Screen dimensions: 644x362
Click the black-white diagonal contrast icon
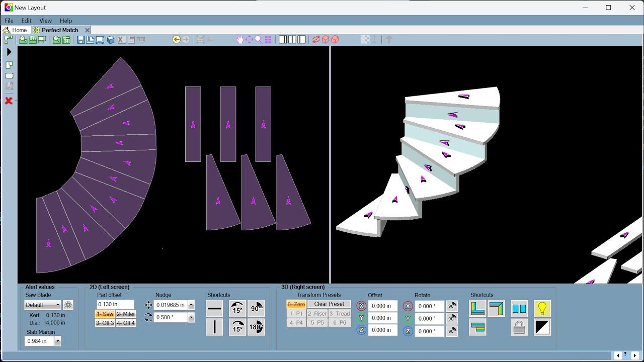[542, 327]
